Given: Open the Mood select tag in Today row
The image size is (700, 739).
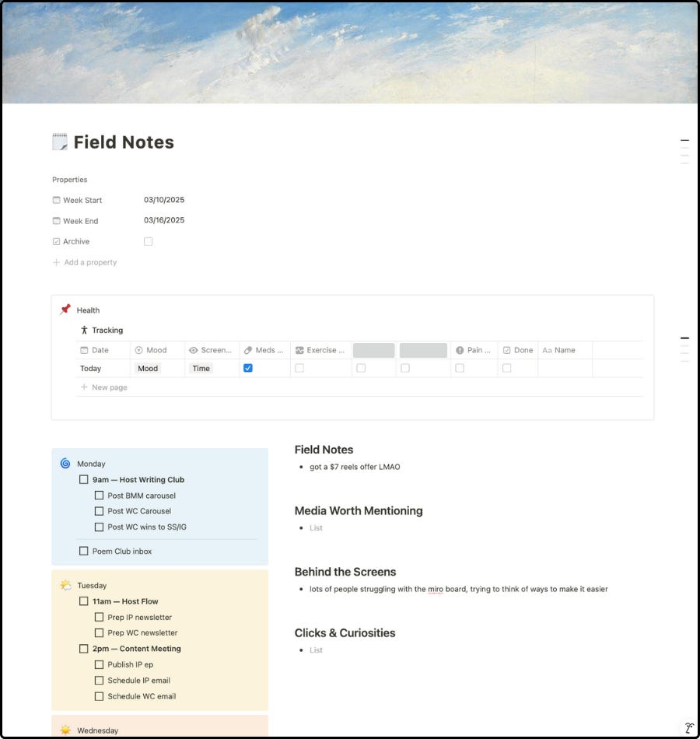Looking at the screenshot, I should pos(148,369).
